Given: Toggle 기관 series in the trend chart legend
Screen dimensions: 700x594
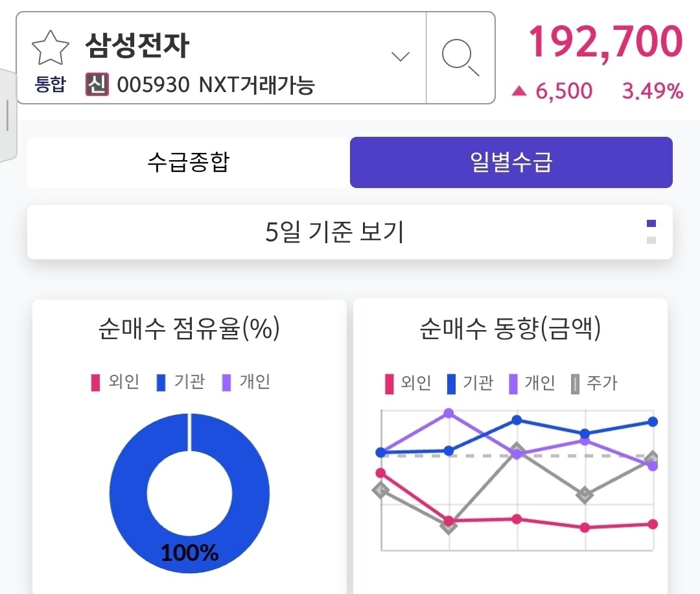Looking at the screenshot, I should (x=470, y=383).
